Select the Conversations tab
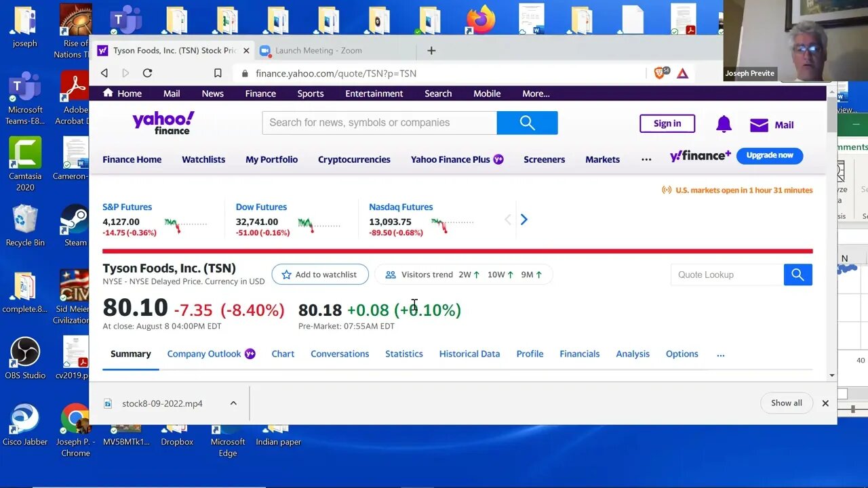Viewport: 868px width, 488px height. (340, 354)
